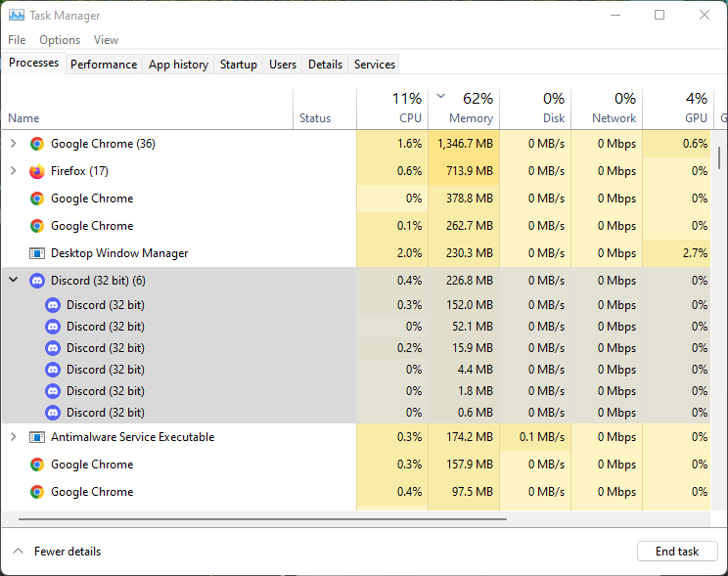The width and height of the screenshot is (728, 576).
Task: Collapse view via Fewer details chevron
Action: pos(19,551)
